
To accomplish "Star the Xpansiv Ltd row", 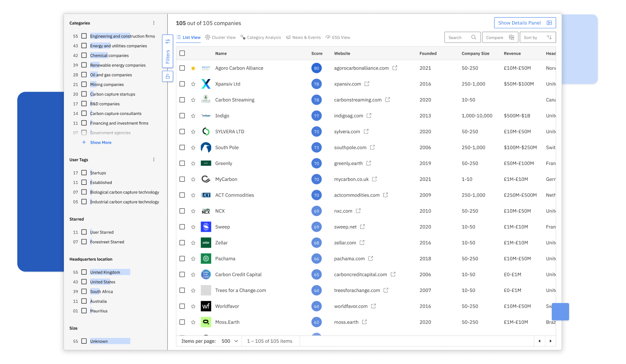I will point(193,84).
